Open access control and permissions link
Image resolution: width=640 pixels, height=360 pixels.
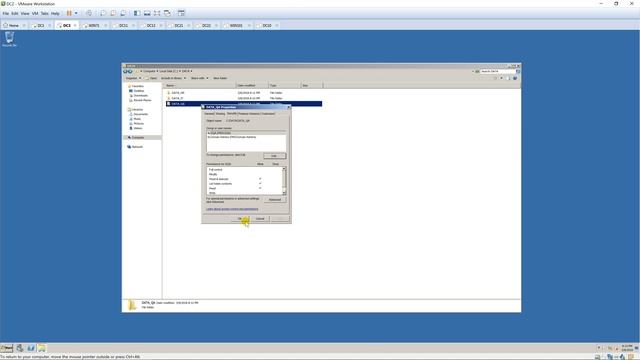232,209
